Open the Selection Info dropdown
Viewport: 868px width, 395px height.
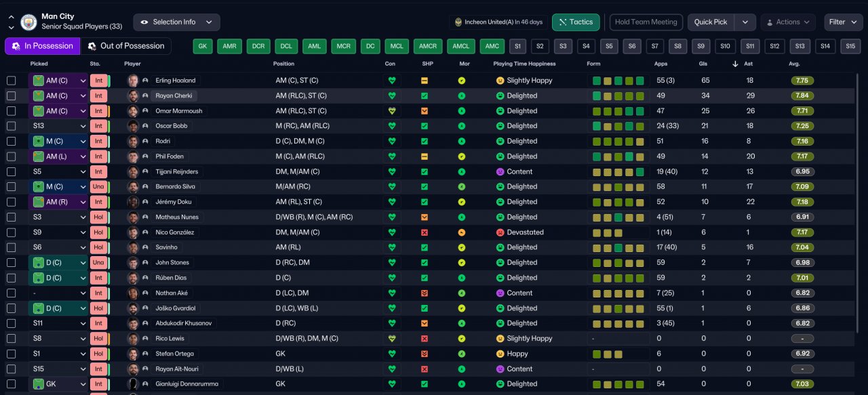click(176, 22)
